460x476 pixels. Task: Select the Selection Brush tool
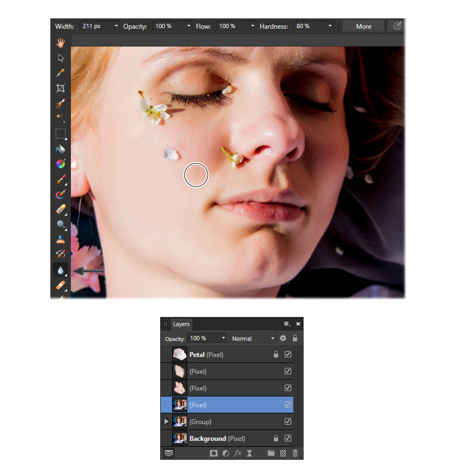[61, 103]
